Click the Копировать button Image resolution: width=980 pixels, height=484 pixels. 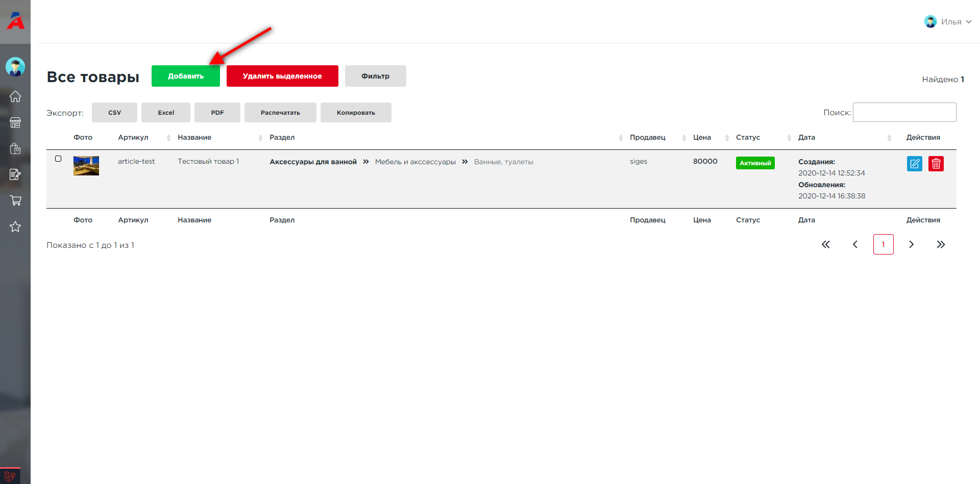coord(356,113)
